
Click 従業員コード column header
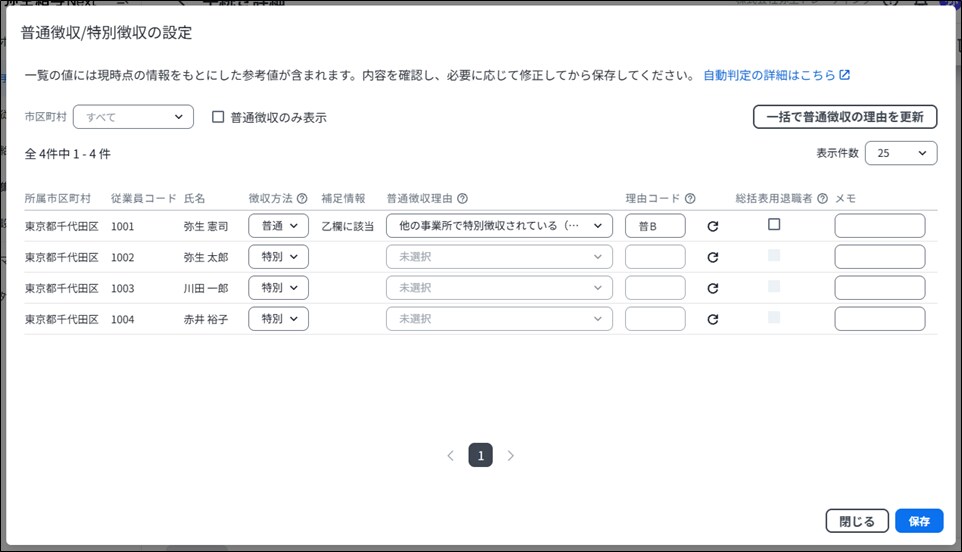[x=144, y=199]
